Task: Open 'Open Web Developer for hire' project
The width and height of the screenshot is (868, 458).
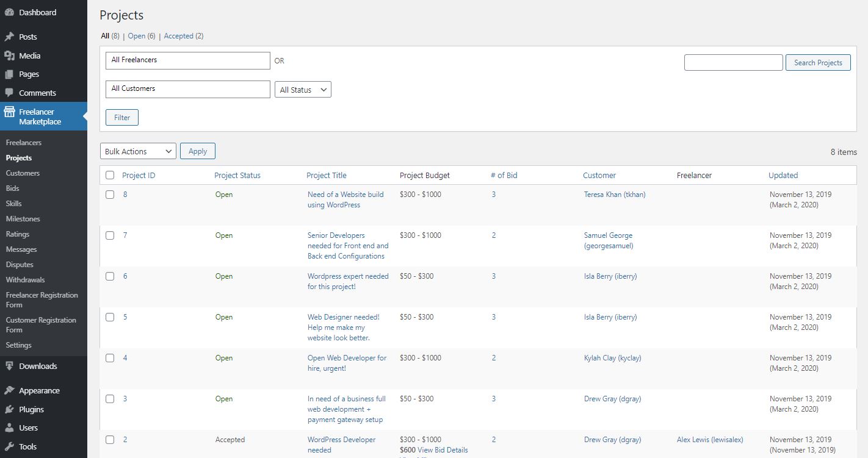Action: pyautogui.click(x=347, y=363)
